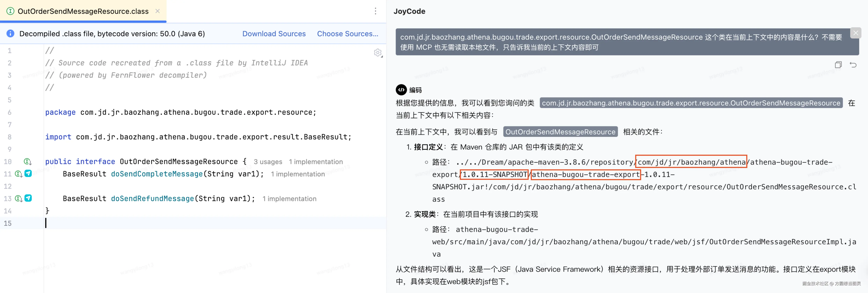Click blue paper-plane icon on line 11

[28, 174]
